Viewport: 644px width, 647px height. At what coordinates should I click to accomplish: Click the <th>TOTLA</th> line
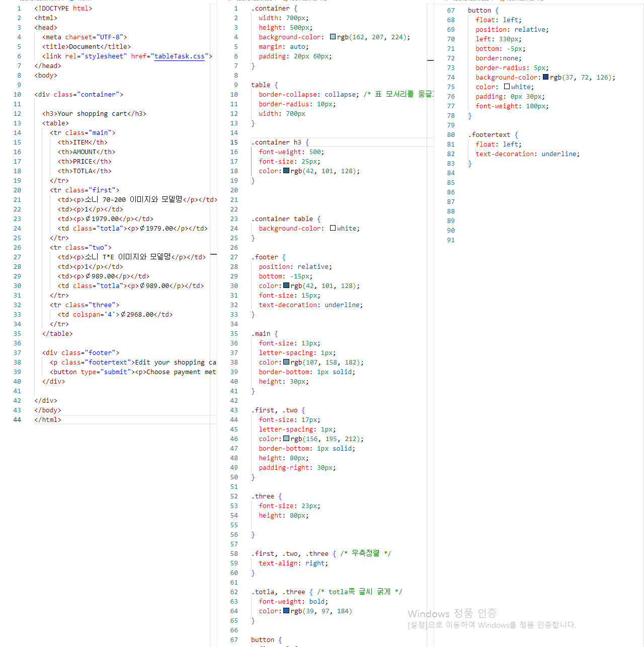[85, 171]
